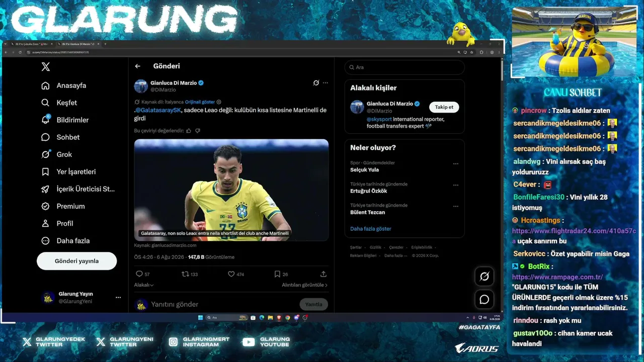Click the Yanıtla button
The image size is (644, 362).
[314, 304]
